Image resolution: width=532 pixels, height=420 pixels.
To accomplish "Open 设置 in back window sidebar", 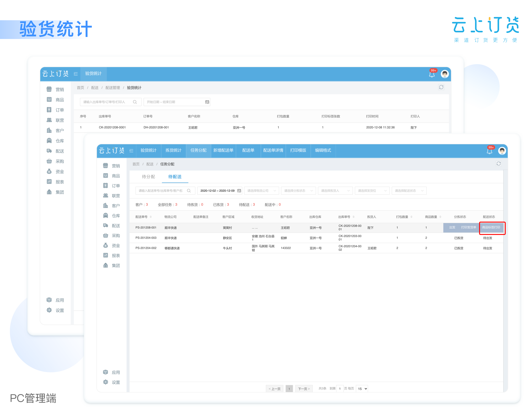I will (56, 310).
